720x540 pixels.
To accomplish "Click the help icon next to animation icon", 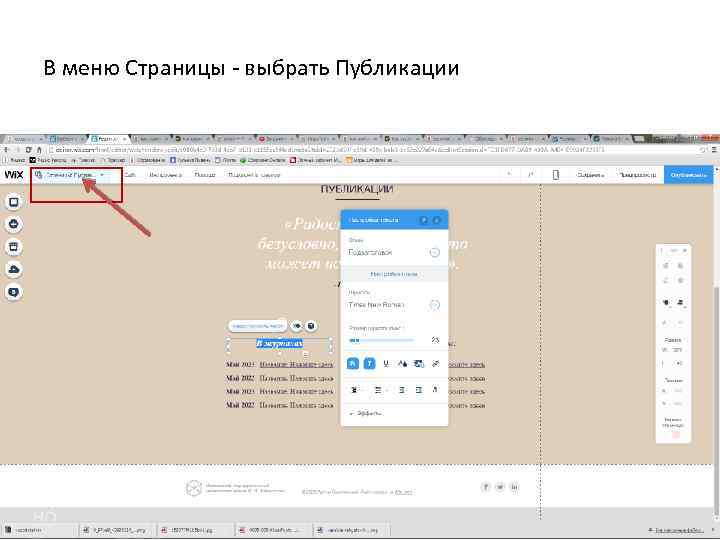I will coord(311,326).
